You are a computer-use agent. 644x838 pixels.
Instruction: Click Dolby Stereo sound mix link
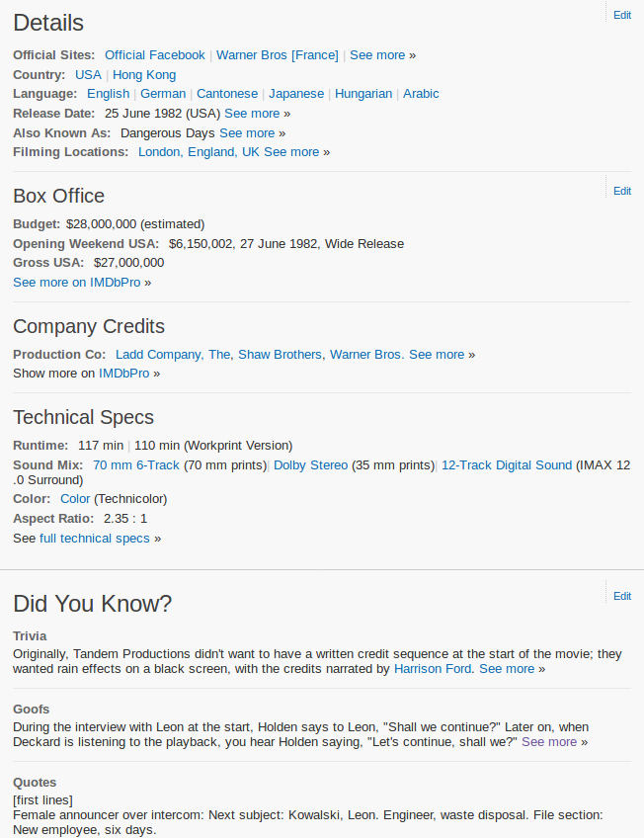(310, 465)
